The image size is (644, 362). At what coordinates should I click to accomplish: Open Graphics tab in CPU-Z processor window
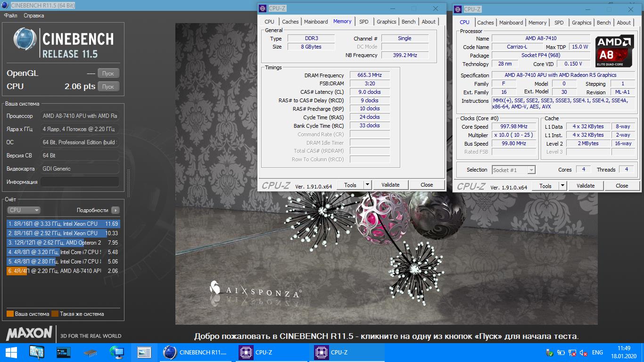pos(581,23)
